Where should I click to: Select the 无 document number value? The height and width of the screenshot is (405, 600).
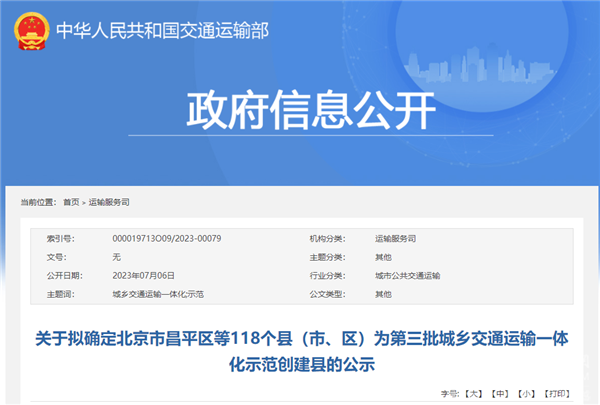point(116,257)
